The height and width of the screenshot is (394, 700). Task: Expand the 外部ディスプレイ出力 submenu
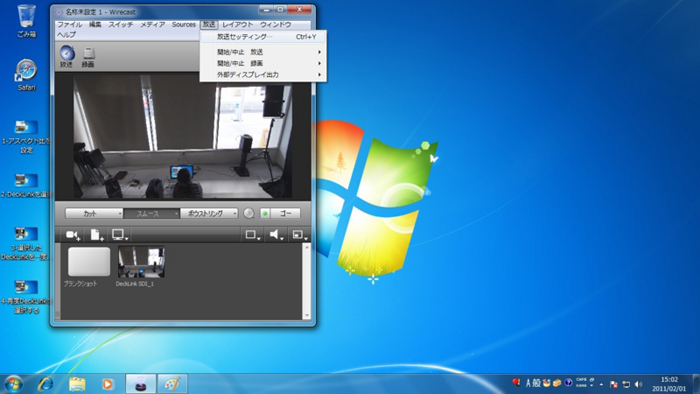click(263, 75)
